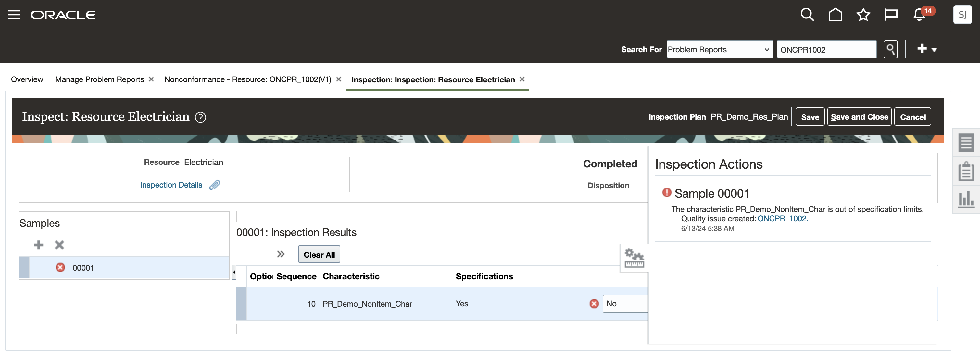Switch to Manage Problem Reports tab
980x364 pixels.
coord(99,79)
